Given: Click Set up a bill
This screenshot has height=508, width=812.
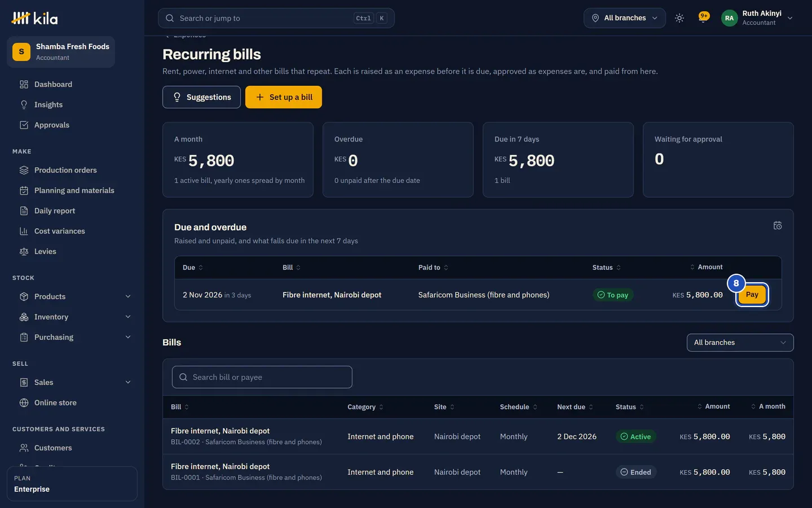Looking at the screenshot, I should 284,97.
